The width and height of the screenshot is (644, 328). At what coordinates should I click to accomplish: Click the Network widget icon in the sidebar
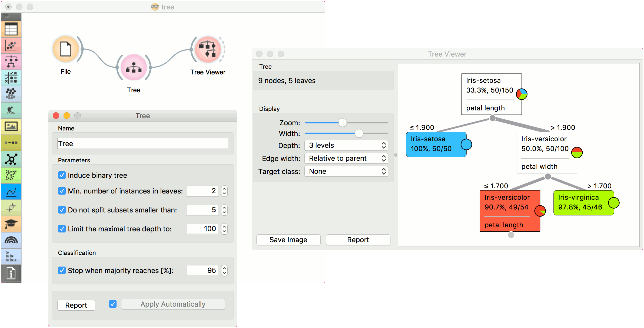(11, 159)
